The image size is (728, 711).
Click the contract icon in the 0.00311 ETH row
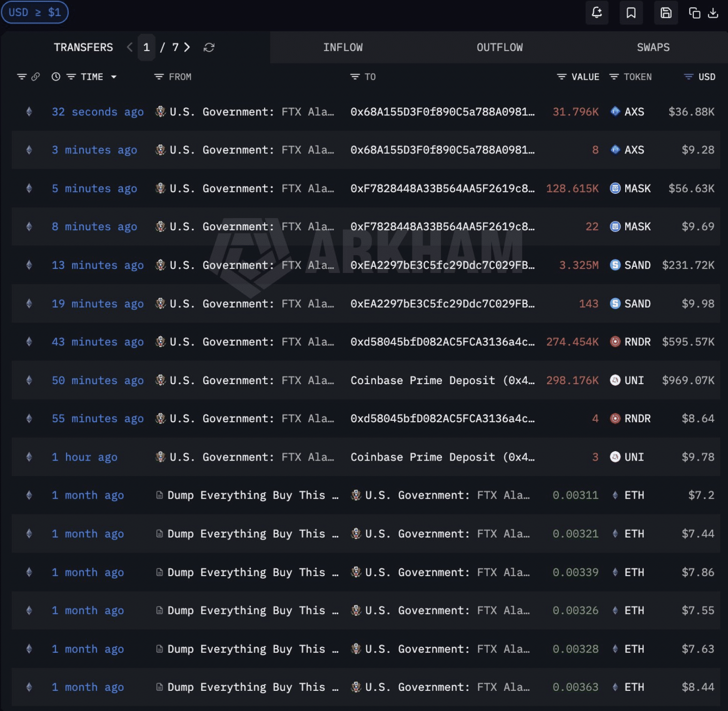159,495
